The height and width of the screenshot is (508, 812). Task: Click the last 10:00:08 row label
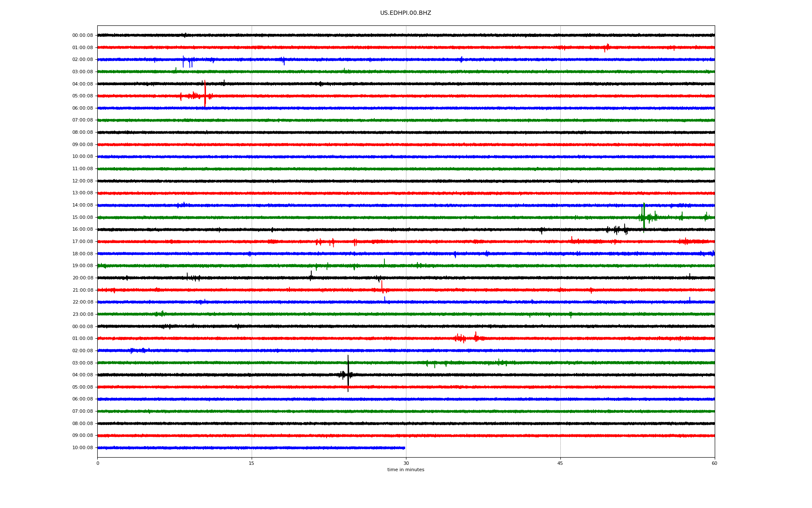click(82, 448)
